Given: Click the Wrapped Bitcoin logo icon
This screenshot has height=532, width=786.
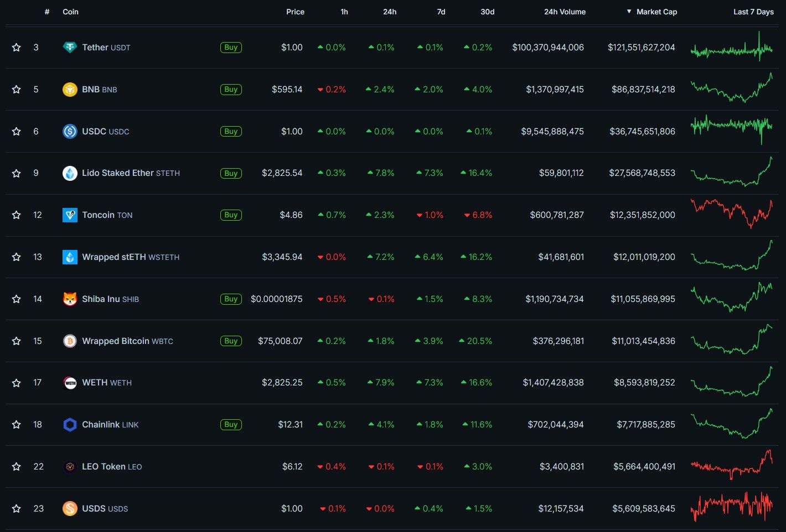Looking at the screenshot, I should point(70,341).
